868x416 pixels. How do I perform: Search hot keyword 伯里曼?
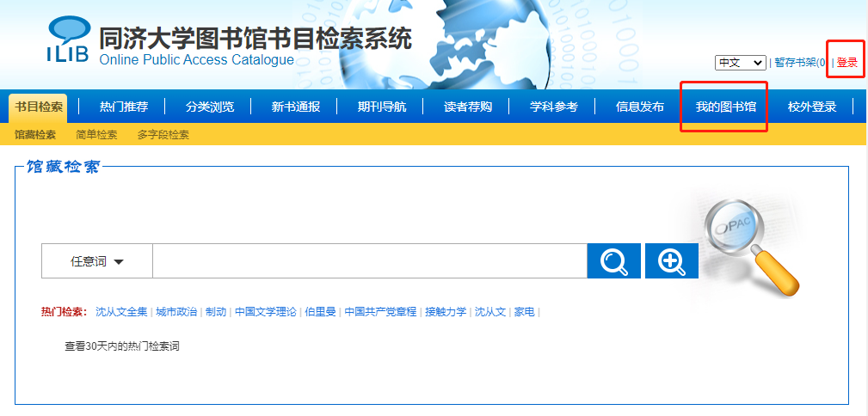coord(320,312)
